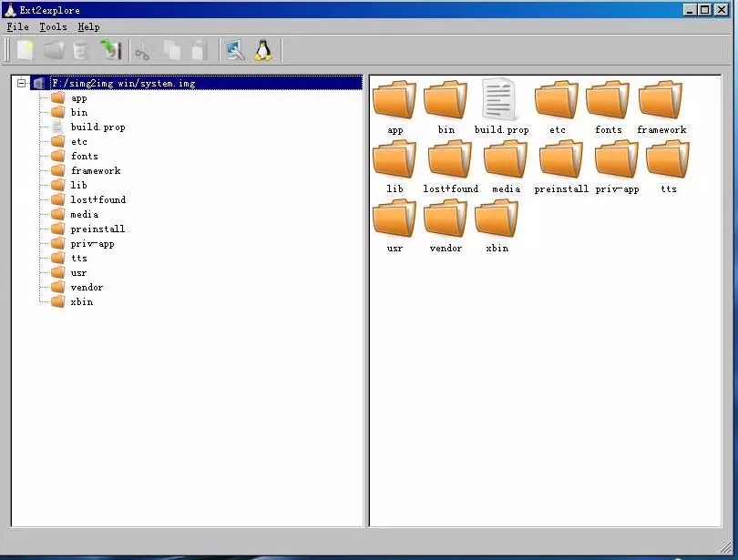Click the green arrow save toolbar icon
This screenshot has width=738, height=560.
[x=111, y=50]
